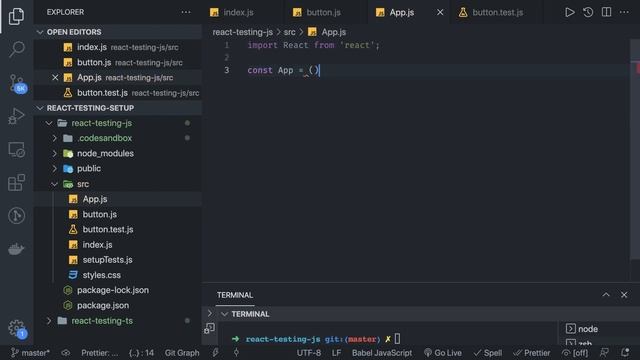Image resolution: width=640 pixels, height=360 pixels.
Task: Click Git Graph in status bar
Action: [182, 353]
